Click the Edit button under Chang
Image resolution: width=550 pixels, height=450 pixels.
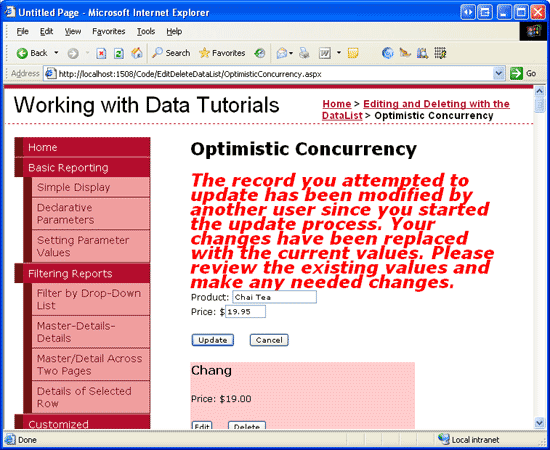tap(202, 425)
